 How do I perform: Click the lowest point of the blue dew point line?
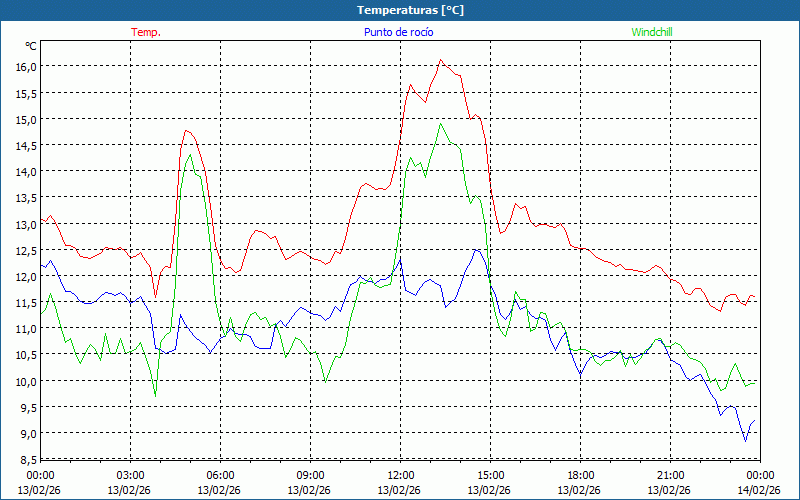(x=745, y=440)
